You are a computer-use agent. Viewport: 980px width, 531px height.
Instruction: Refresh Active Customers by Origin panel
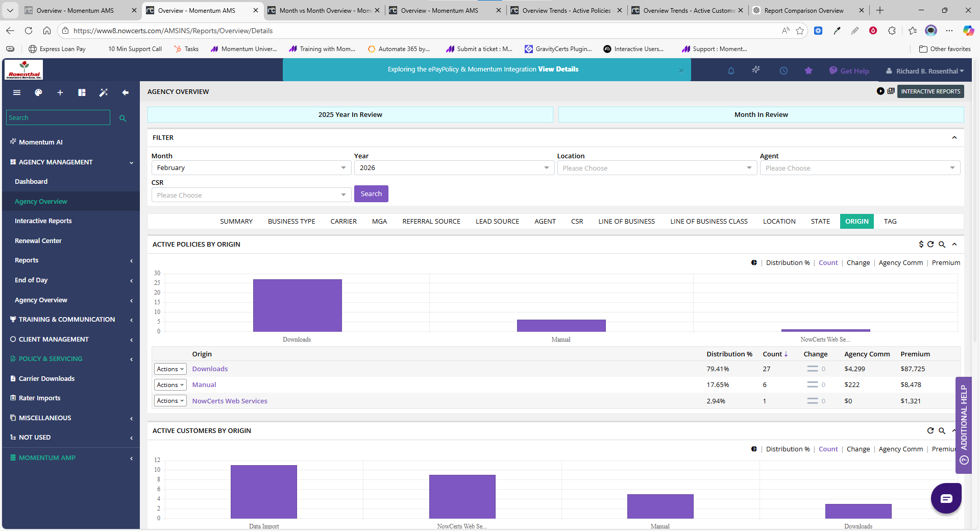[930, 430]
